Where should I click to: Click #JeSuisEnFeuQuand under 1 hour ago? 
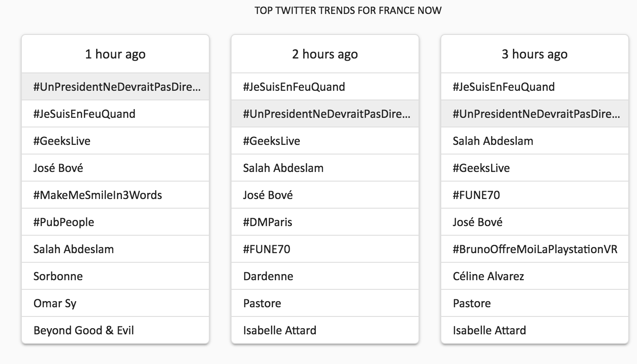(84, 114)
